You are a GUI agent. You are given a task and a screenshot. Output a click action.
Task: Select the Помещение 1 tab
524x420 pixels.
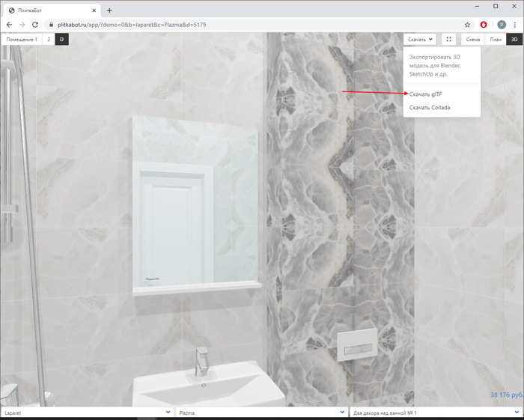point(22,39)
